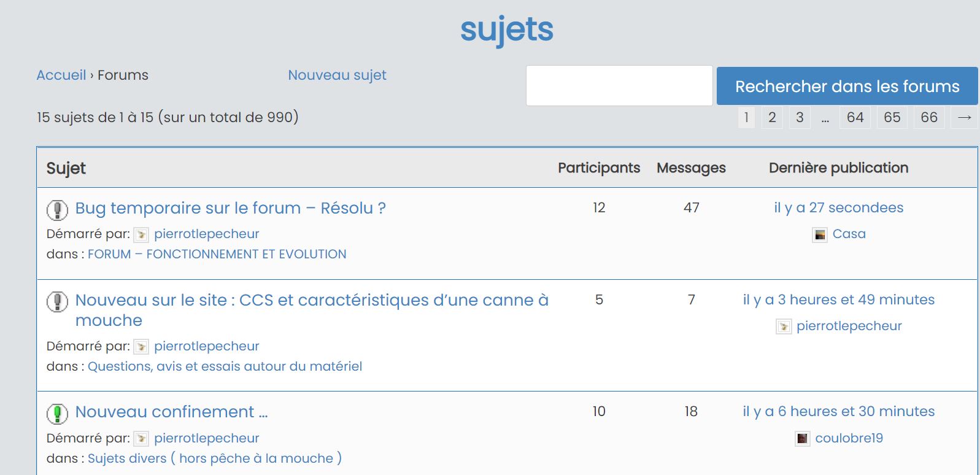Open 'Questions, avis et essais autour du matériel'
Viewport: 980px width, 475px height.
coord(225,366)
